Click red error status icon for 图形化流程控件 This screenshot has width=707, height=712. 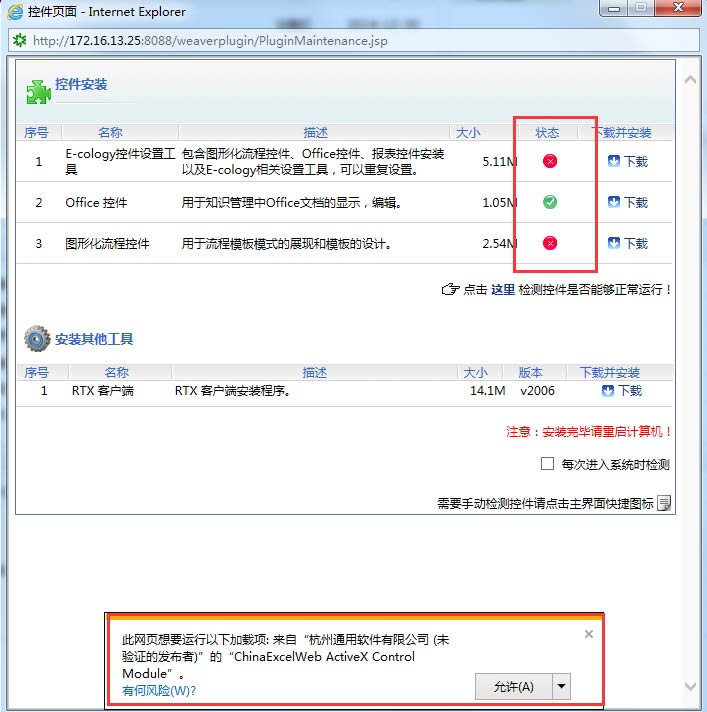click(x=550, y=243)
